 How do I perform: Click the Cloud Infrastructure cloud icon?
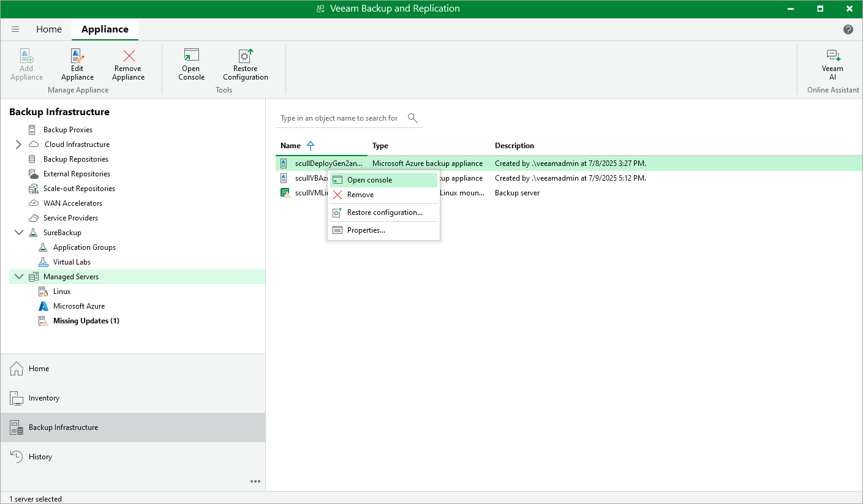pyautogui.click(x=34, y=145)
